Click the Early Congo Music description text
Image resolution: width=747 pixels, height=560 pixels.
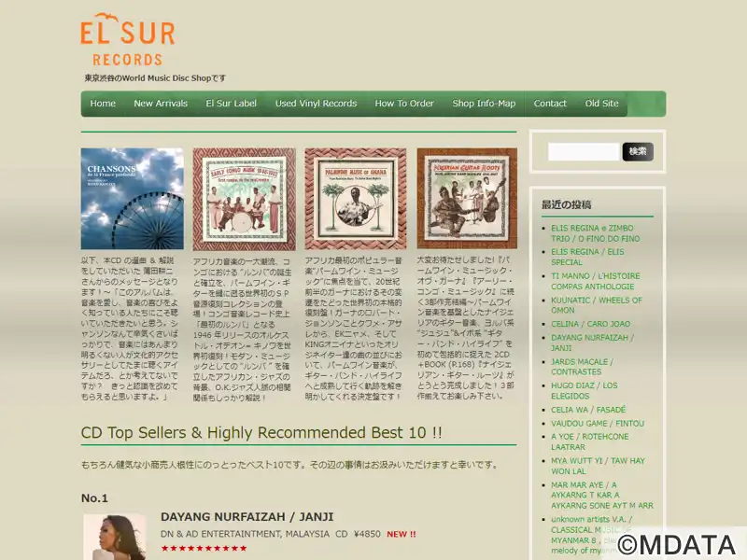242,329
